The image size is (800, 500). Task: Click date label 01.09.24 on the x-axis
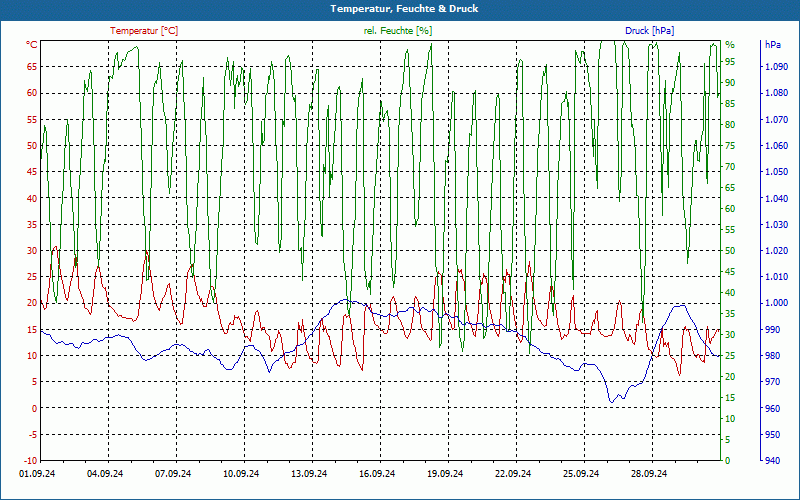pyautogui.click(x=37, y=474)
